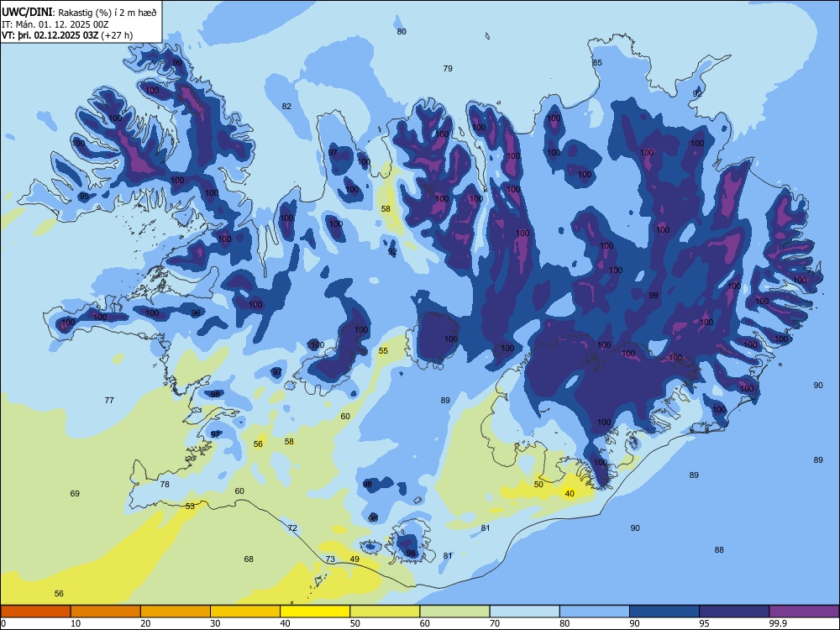The image size is (840, 630).
Task: Select the 30–40 gold legend swatch
Action: [245, 612]
